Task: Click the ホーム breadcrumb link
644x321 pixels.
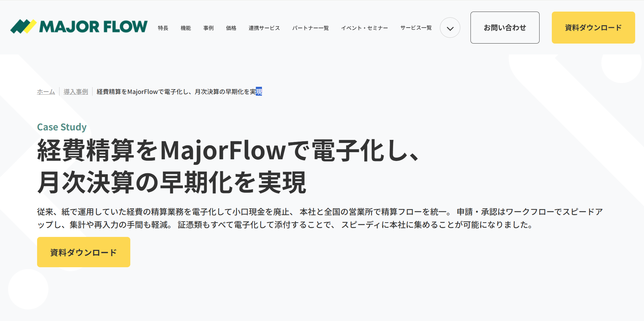Action: (46, 92)
